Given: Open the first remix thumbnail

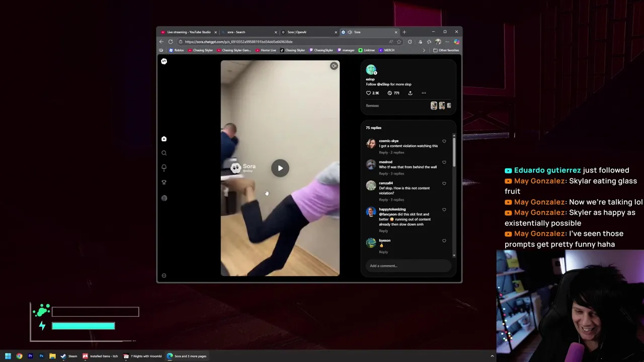Looking at the screenshot, I should click(434, 106).
